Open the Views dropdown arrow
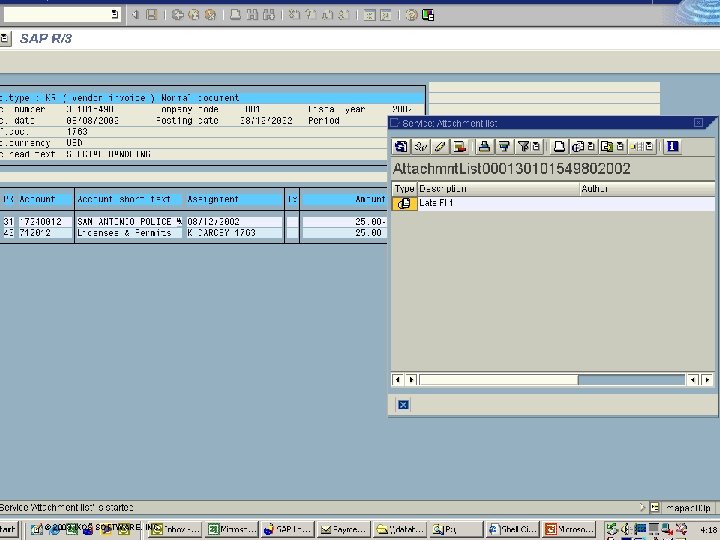Image resolution: width=720 pixels, height=540 pixels. point(591,146)
